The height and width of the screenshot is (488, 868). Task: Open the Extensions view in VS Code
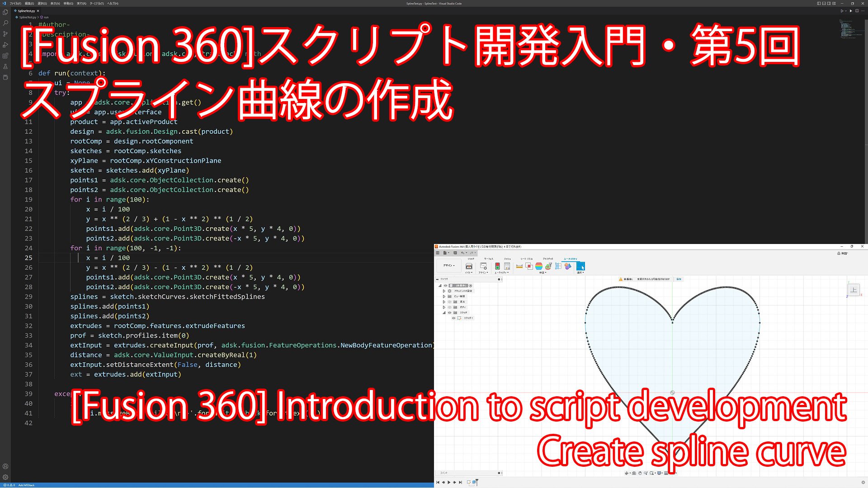5,56
